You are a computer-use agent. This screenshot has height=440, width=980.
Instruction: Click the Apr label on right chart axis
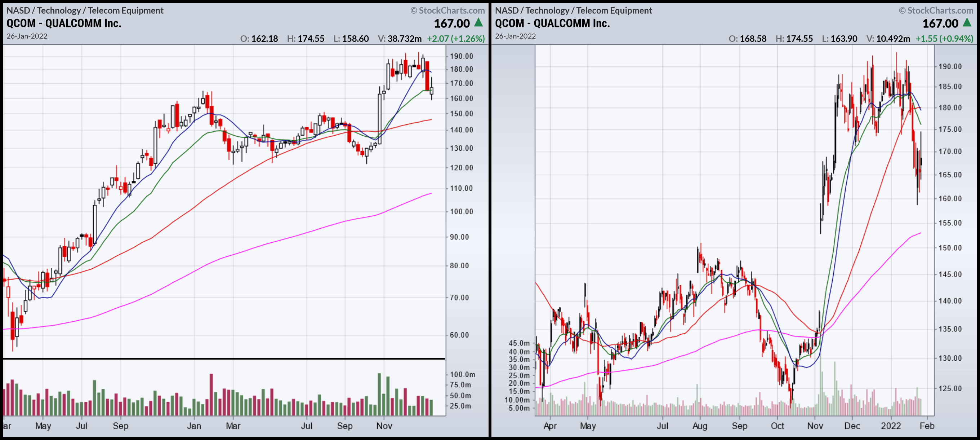click(550, 426)
